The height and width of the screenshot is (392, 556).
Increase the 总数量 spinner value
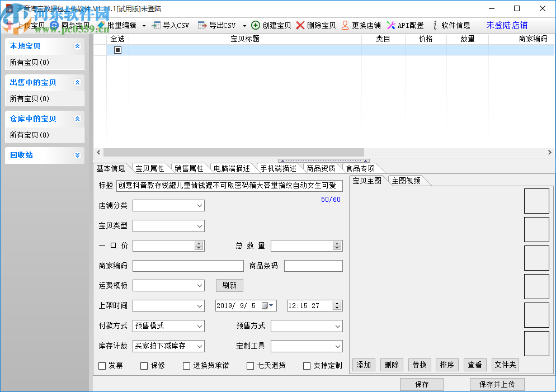tap(337, 243)
